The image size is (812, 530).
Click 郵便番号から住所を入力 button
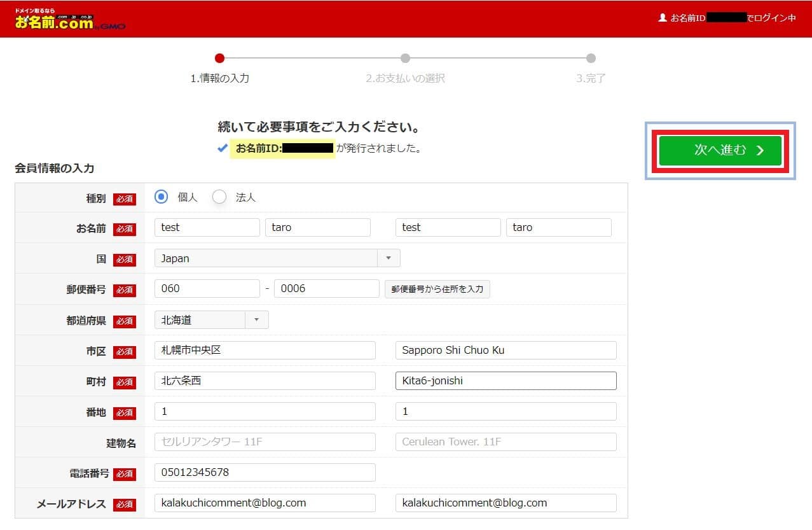437,289
